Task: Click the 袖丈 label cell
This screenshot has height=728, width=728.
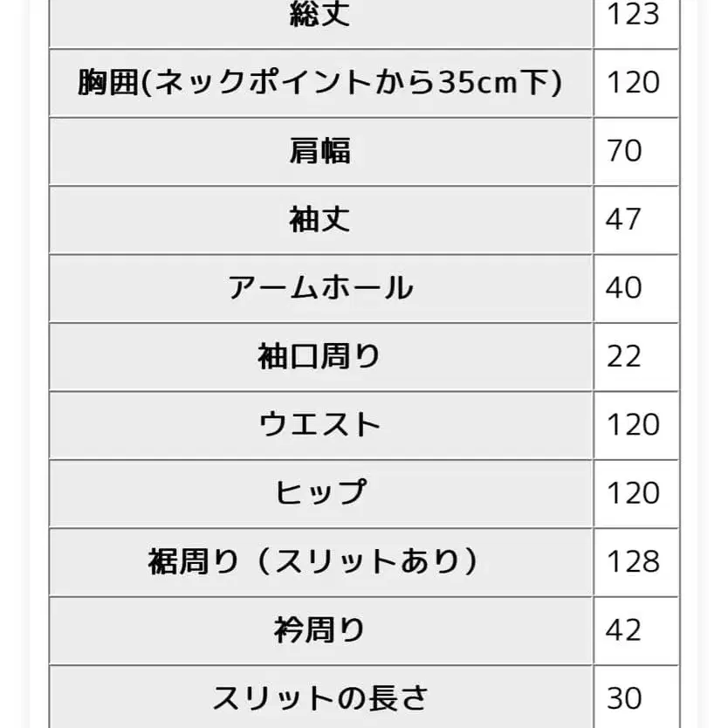Action: tap(321, 220)
